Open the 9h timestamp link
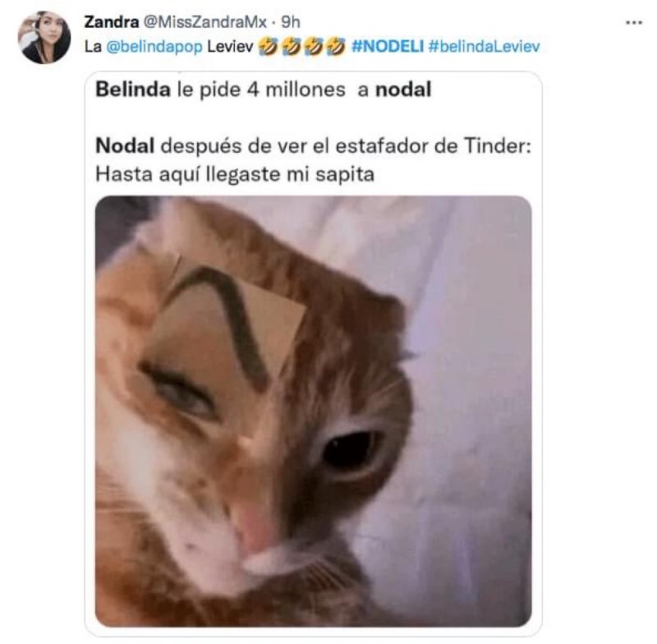This screenshot has width=657, height=644. [x=290, y=22]
